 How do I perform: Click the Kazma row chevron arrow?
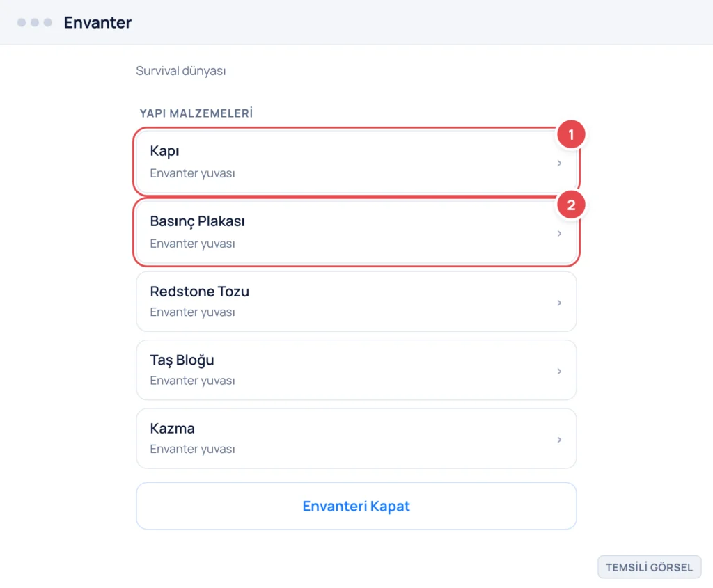click(559, 440)
